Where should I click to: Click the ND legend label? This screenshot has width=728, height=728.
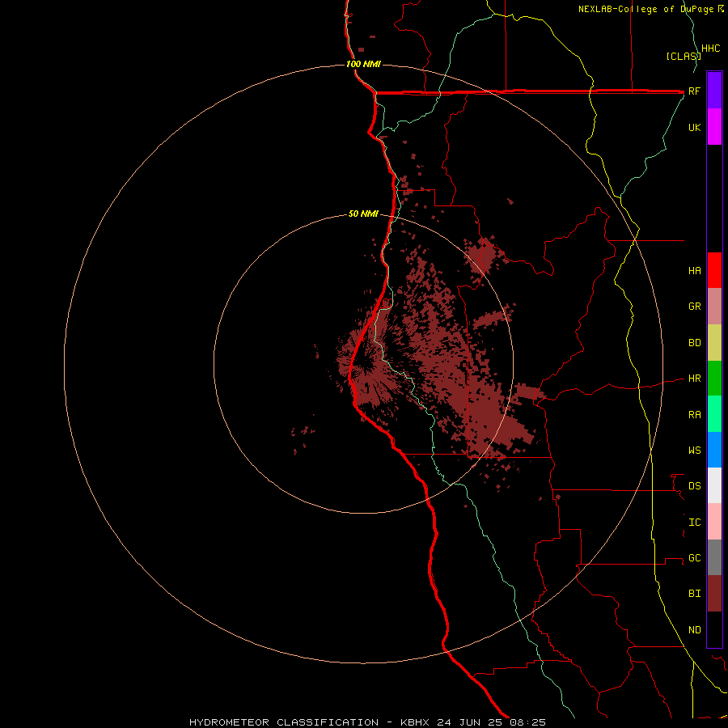694,630
